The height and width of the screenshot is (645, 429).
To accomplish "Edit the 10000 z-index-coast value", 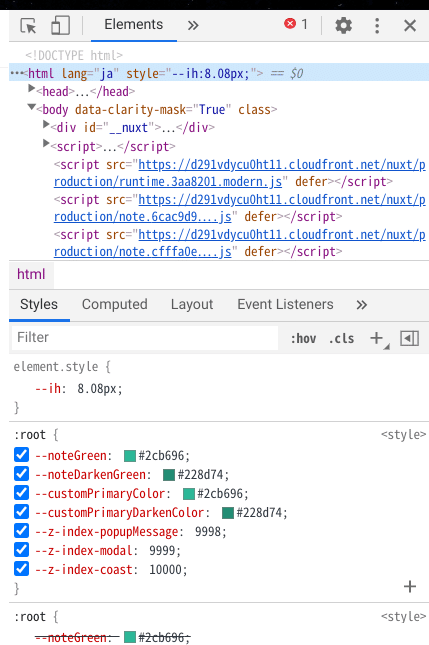I will (165, 570).
